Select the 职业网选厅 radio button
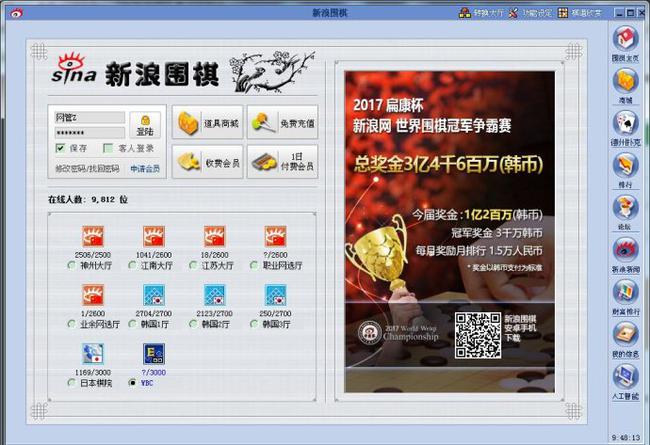650x445 pixels. [254, 265]
